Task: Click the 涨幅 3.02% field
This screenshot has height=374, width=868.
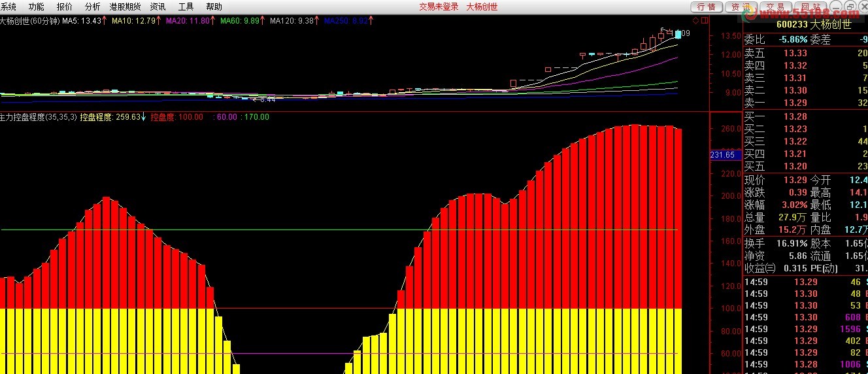Action: point(776,205)
